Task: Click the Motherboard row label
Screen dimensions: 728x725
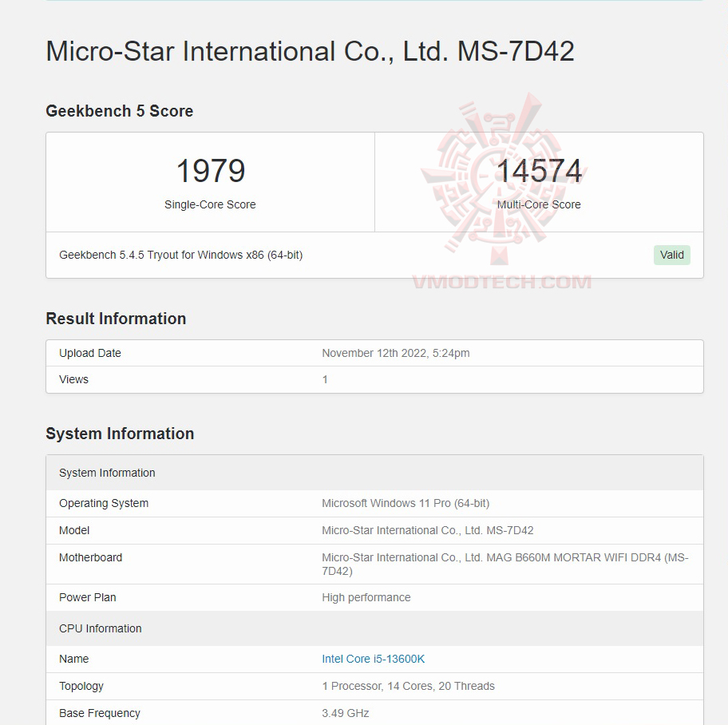Action: coord(90,557)
